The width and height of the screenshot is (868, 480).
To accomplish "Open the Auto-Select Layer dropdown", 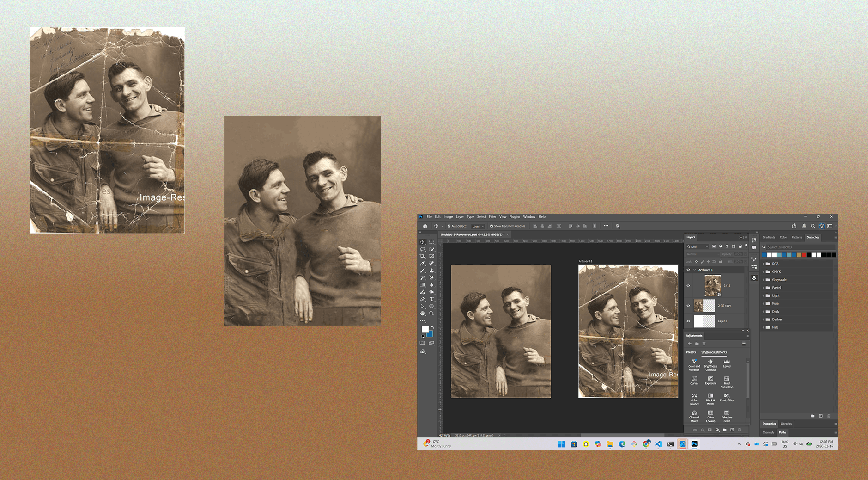I will (x=478, y=226).
